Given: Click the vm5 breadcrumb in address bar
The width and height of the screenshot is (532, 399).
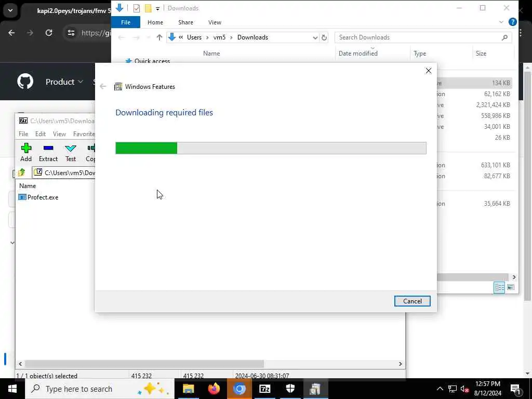Looking at the screenshot, I should tap(219, 37).
